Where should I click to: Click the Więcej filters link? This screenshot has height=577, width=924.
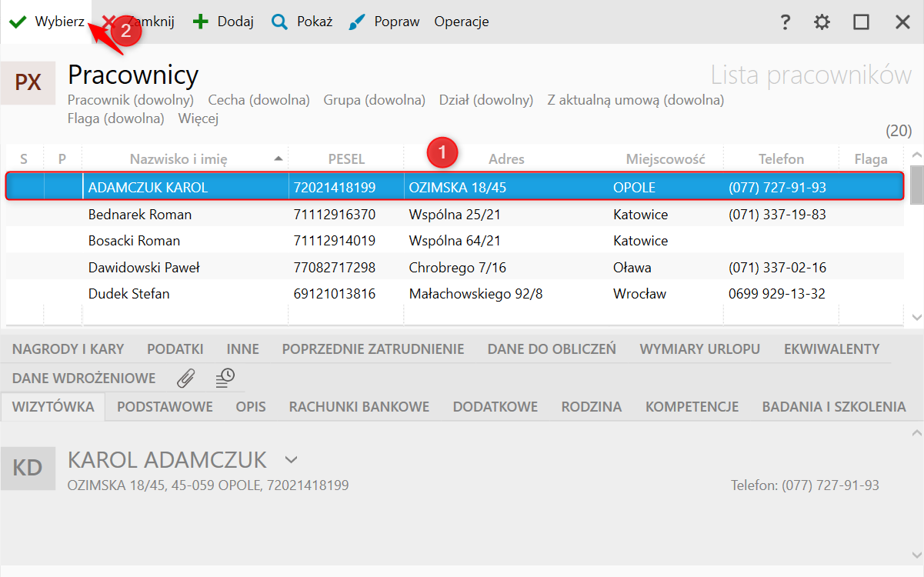point(198,118)
